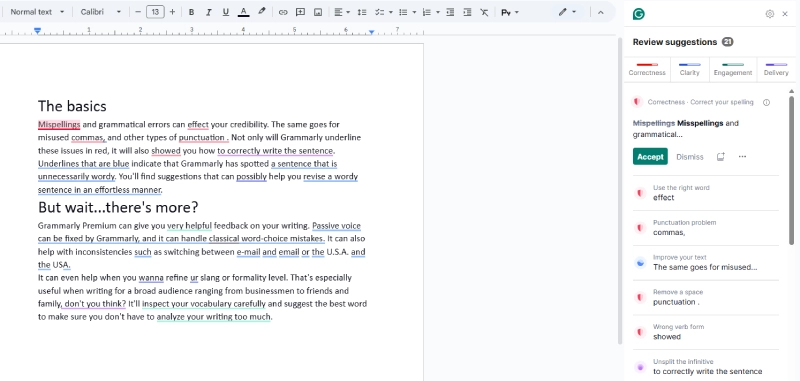Click the add to dictionary icon
This screenshot has height=381, width=800.
tap(720, 157)
